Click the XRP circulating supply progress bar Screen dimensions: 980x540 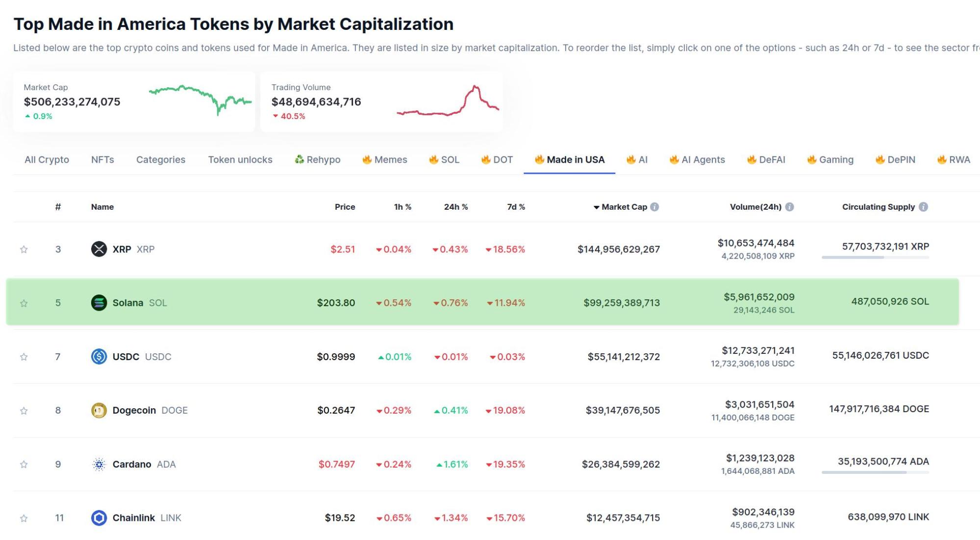click(x=875, y=257)
